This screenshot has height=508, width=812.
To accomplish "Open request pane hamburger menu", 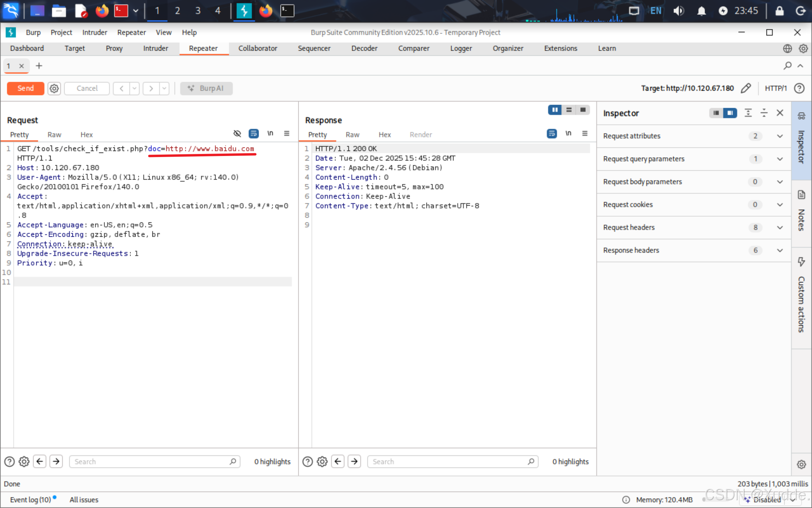I will click(287, 133).
